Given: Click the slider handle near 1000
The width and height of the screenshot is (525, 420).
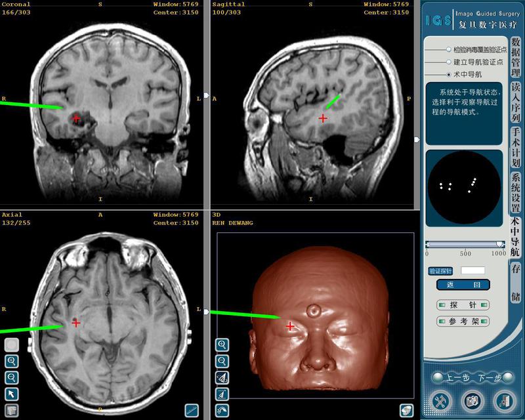Looking at the screenshot, I should tap(500, 245).
